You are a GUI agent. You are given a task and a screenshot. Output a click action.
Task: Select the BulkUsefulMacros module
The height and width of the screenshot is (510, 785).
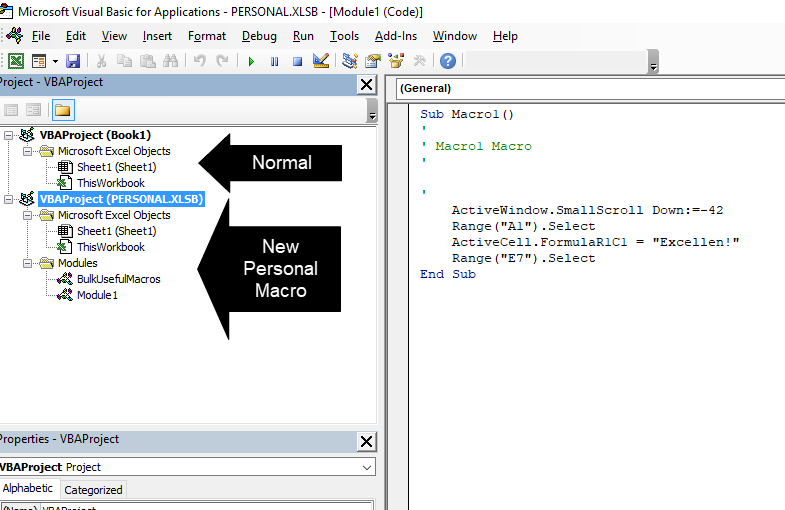(119, 279)
